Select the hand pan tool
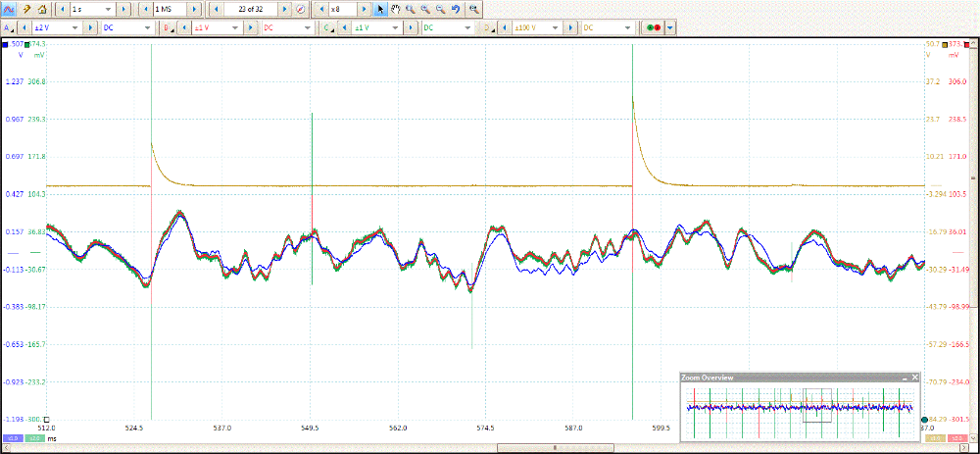 tap(395, 8)
